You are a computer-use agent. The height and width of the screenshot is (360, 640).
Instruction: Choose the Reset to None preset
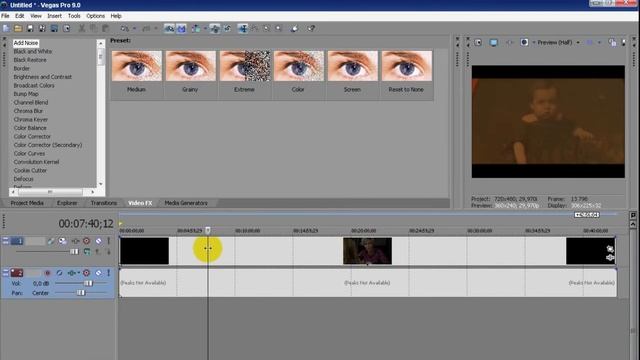[x=407, y=67]
